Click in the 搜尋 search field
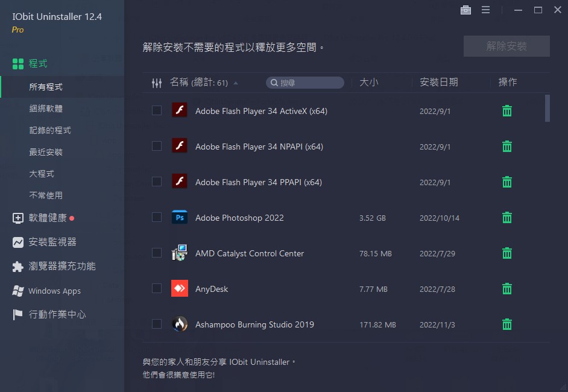 click(x=305, y=83)
